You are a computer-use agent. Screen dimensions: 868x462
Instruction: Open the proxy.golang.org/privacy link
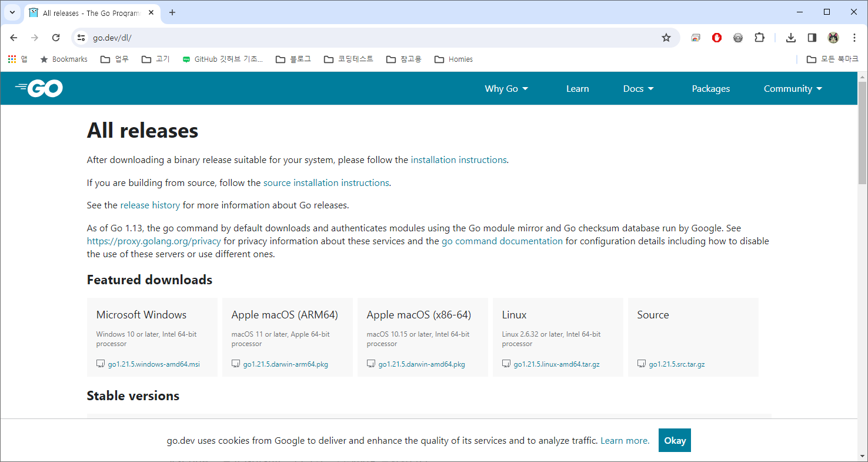pyautogui.click(x=154, y=241)
